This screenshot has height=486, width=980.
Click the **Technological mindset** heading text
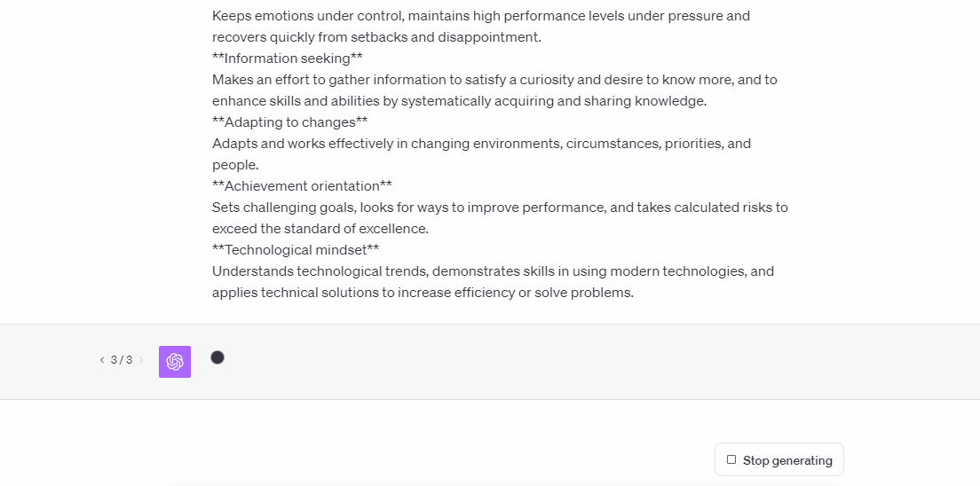(296, 250)
